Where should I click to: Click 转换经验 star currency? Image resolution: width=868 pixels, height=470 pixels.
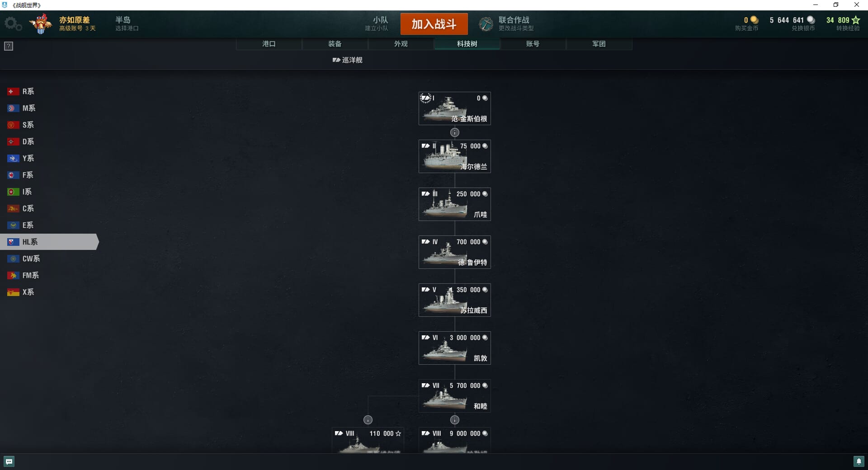(843, 23)
